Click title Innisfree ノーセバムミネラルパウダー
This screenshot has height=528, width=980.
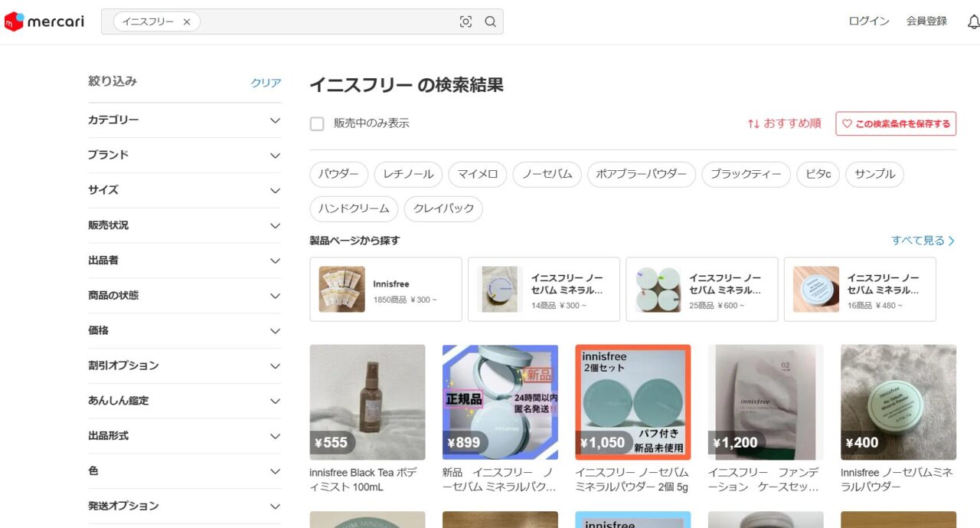click(x=897, y=480)
